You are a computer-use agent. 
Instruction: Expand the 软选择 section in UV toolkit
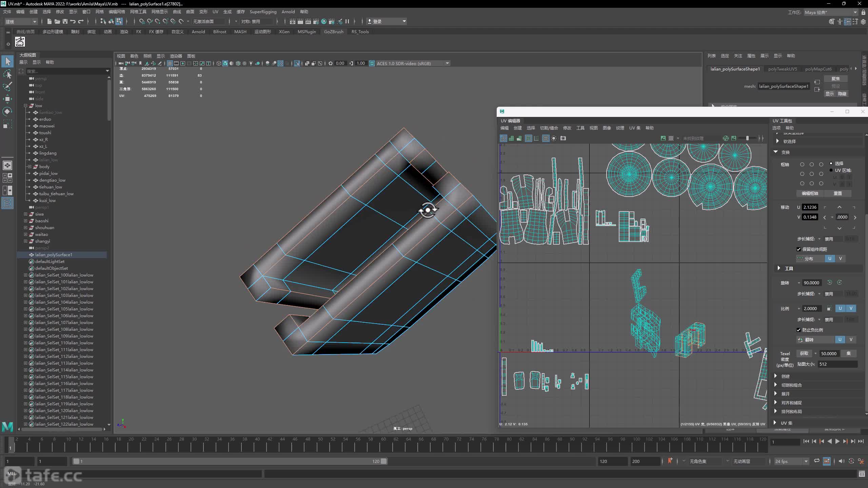coord(777,141)
